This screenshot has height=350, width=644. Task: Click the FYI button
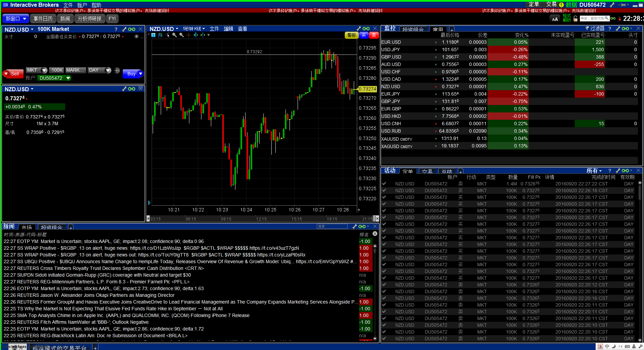pyautogui.click(x=112, y=19)
